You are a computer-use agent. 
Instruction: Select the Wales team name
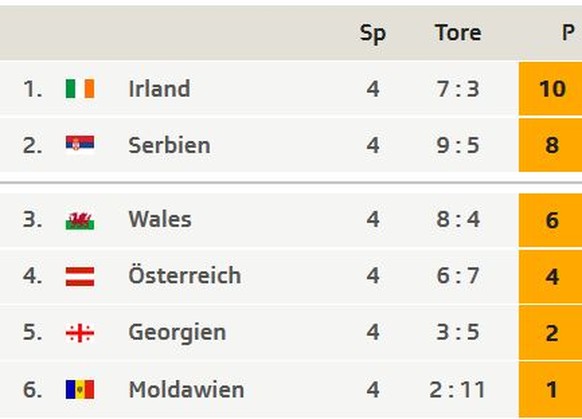[x=160, y=219]
